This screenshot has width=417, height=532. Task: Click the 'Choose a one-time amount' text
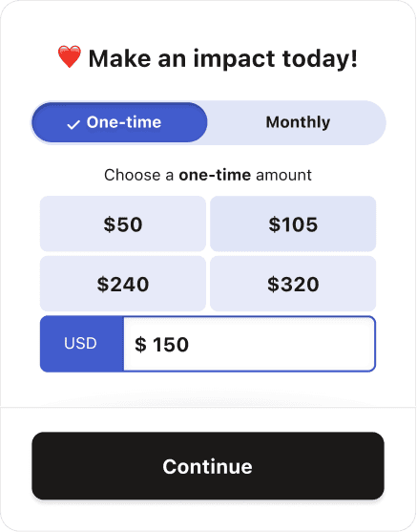point(207,175)
